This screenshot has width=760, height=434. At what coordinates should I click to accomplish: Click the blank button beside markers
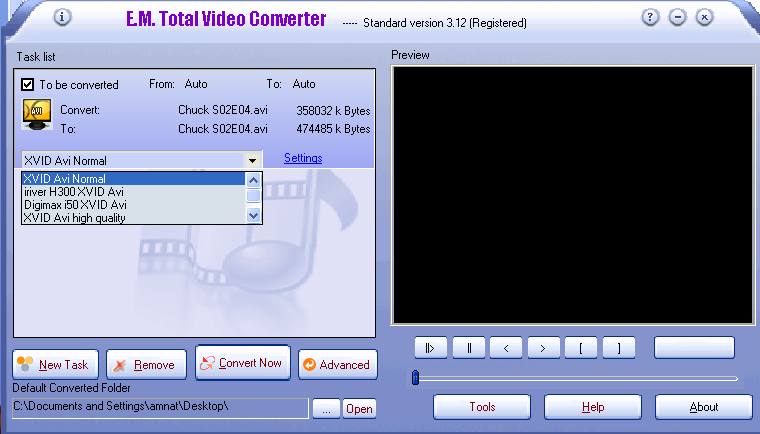click(x=694, y=348)
